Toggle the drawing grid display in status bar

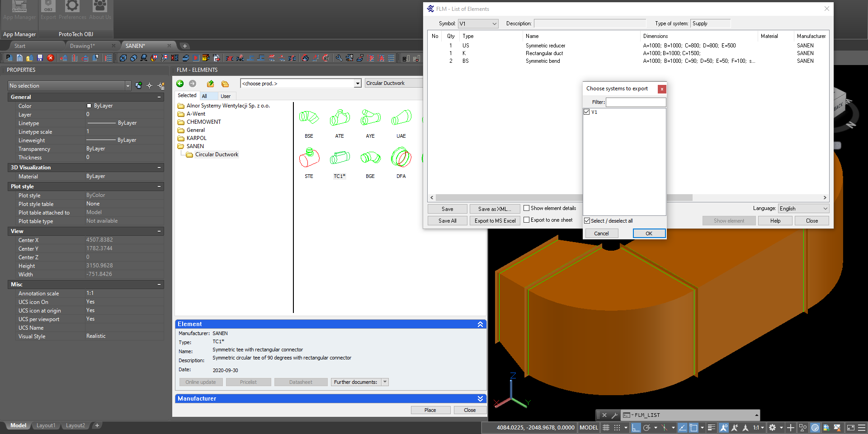[606, 427]
